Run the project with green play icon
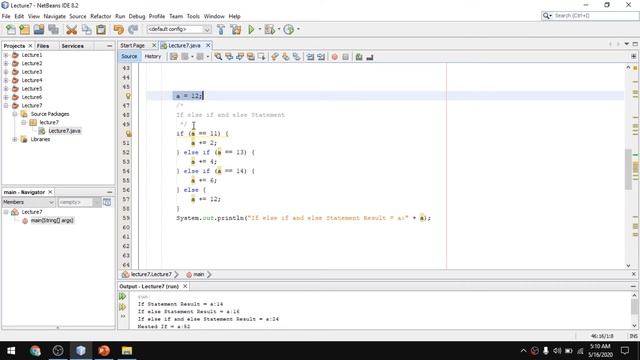The width and height of the screenshot is (640, 360). click(x=251, y=29)
